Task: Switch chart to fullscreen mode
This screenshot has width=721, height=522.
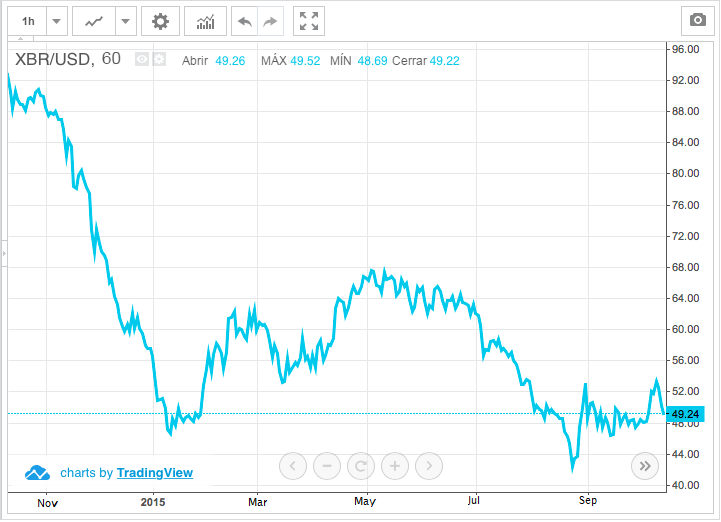Action: [310, 21]
